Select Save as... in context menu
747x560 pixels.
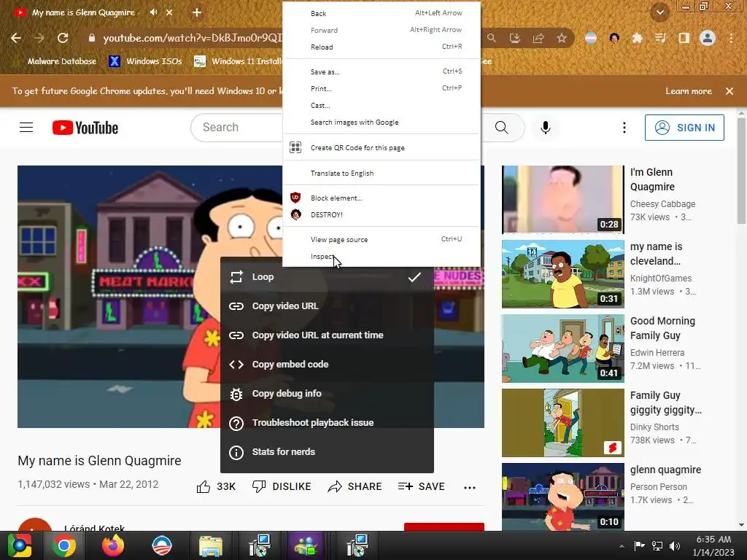coord(381,72)
